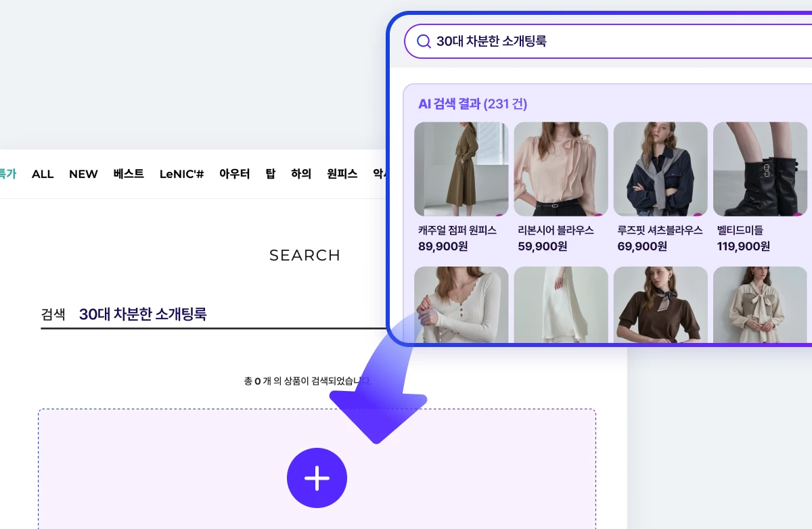Image resolution: width=812 pixels, height=529 pixels.
Task: Open the 리본시어 블라우스 product image
Action: click(x=561, y=169)
